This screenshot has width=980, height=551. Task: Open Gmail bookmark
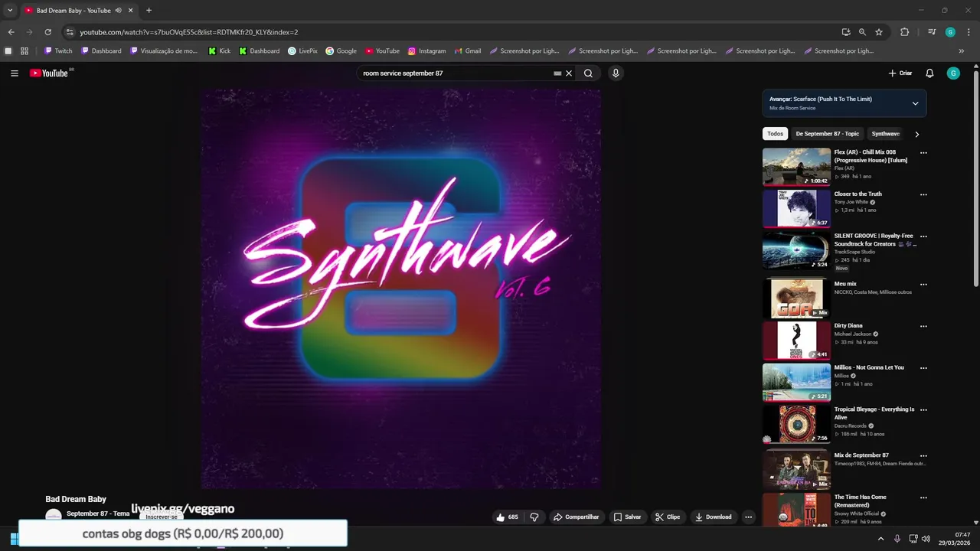pos(466,51)
